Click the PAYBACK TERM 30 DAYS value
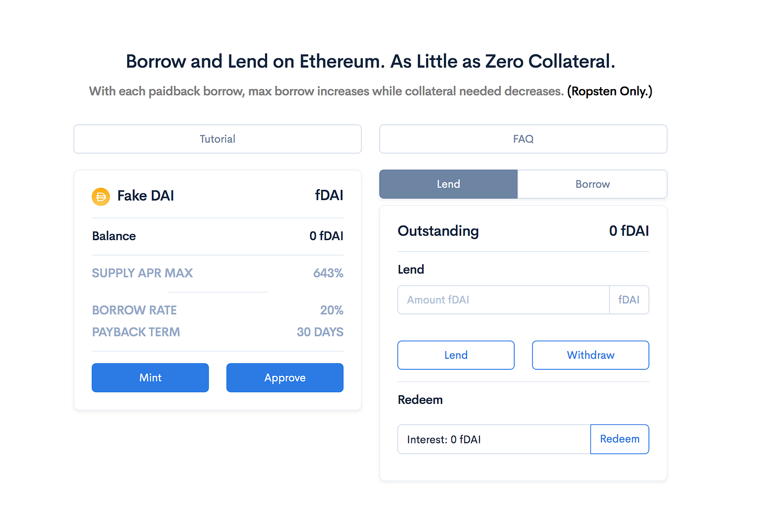The width and height of the screenshot is (757, 532). pos(320,331)
